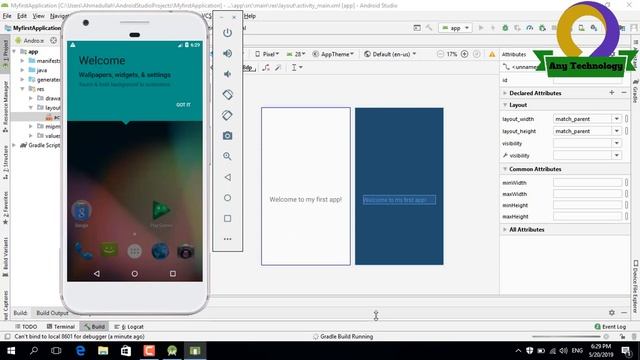Click emulator toolbar Home circle
The image size is (640, 360).
click(227, 198)
